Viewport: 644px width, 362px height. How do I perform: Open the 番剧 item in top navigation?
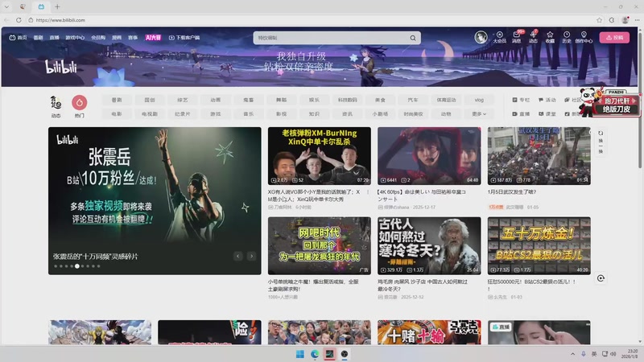pyautogui.click(x=38, y=37)
